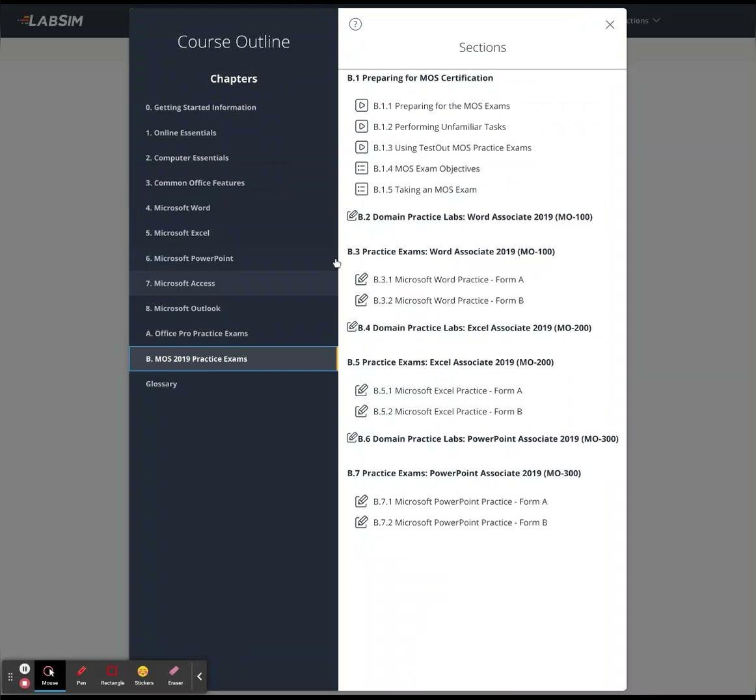
Task: Click the B.7 Practice Exams: PowerPoint Associate heading
Action: [464, 473]
